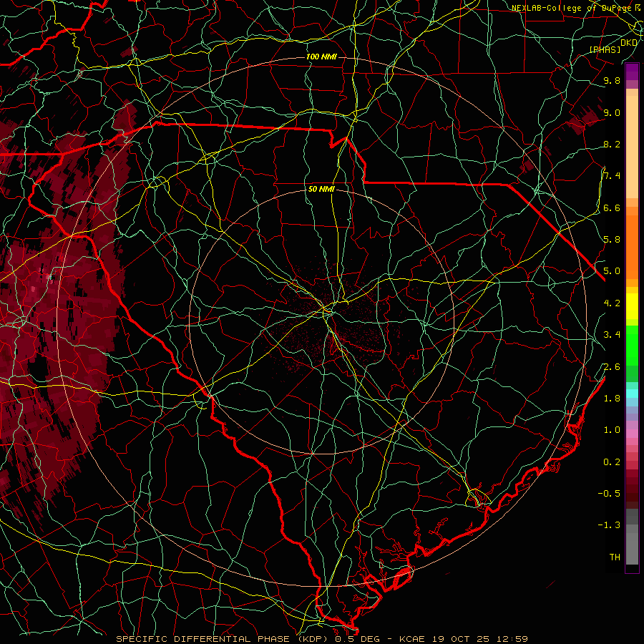Viewport: 644px width, 644px height.
Task: Select the 5.0 value on the color scale
Action: pos(612,271)
